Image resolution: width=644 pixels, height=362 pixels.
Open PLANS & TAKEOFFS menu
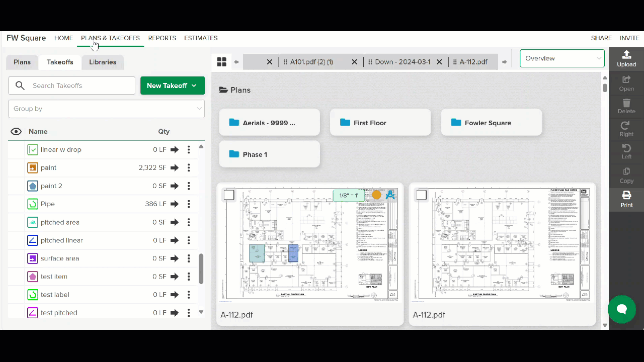tap(110, 38)
